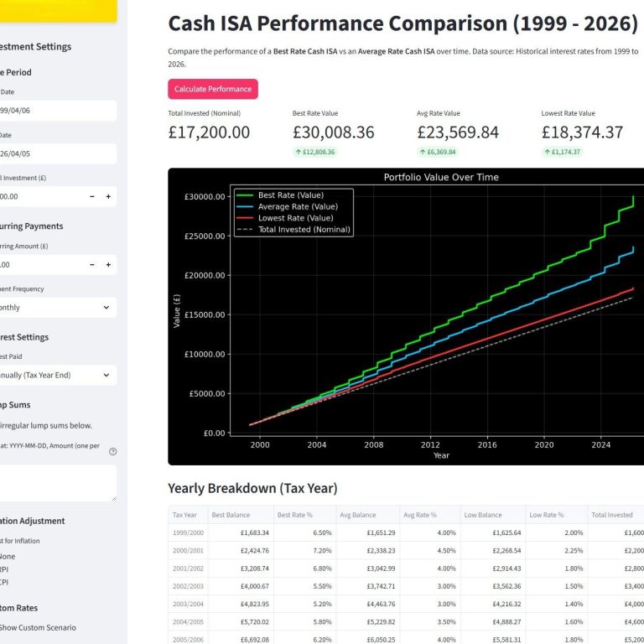This screenshot has height=644, width=644.
Task: Click the Tax Year column header
Action: tap(185, 515)
